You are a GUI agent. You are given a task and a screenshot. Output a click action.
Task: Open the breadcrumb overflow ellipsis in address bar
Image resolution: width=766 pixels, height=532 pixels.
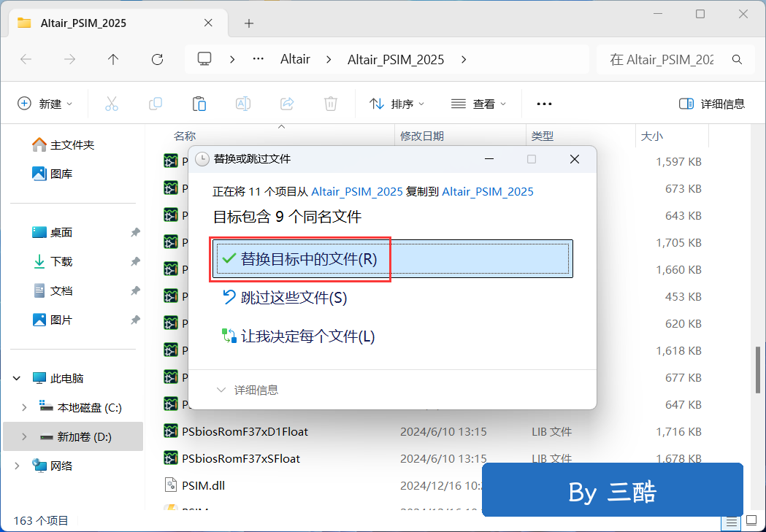(x=258, y=59)
